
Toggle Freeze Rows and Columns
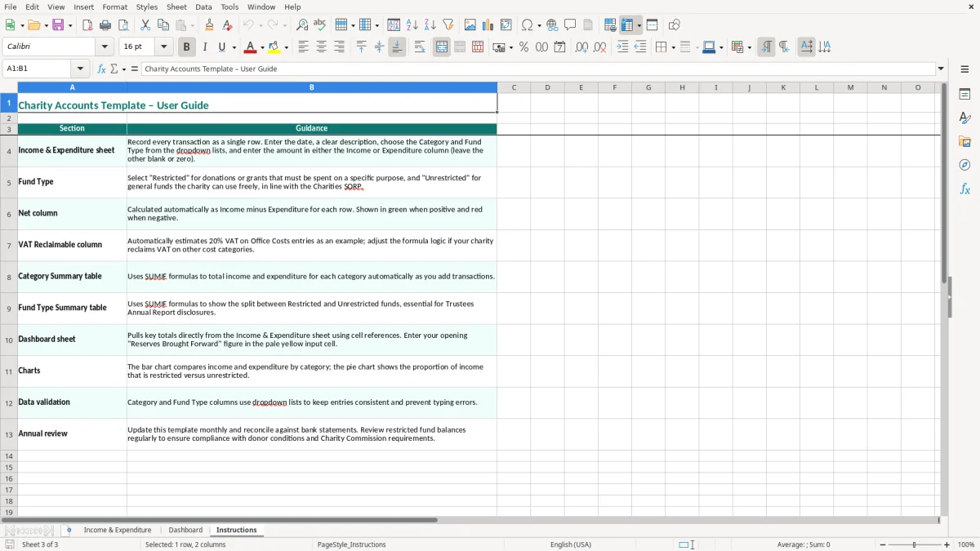click(x=627, y=25)
